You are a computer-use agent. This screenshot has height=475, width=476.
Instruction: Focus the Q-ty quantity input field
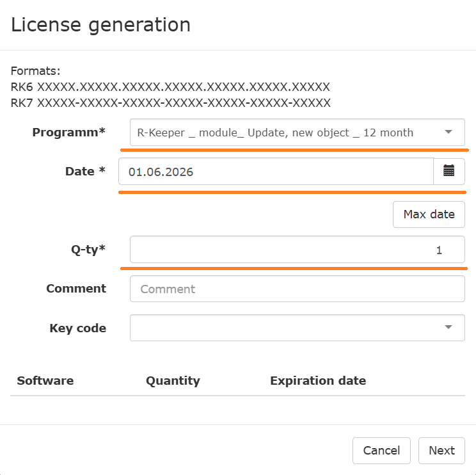point(297,250)
